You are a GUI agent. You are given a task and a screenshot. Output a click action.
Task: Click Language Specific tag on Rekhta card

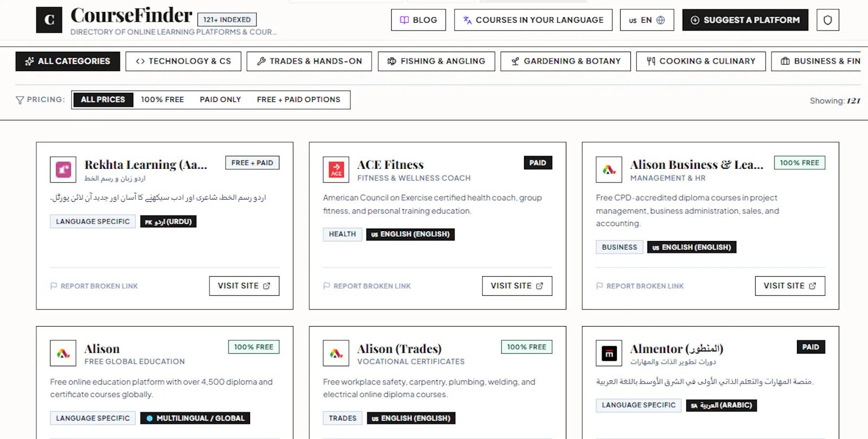(x=93, y=221)
